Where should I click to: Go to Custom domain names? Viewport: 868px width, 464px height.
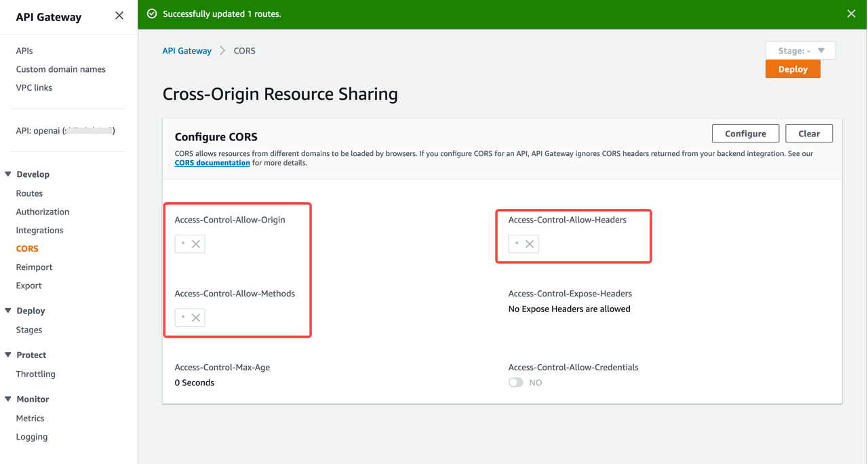click(60, 69)
